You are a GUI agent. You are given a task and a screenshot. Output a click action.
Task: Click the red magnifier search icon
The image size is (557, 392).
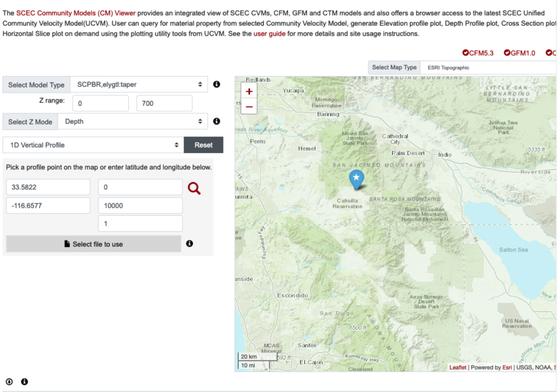(x=194, y=188)
